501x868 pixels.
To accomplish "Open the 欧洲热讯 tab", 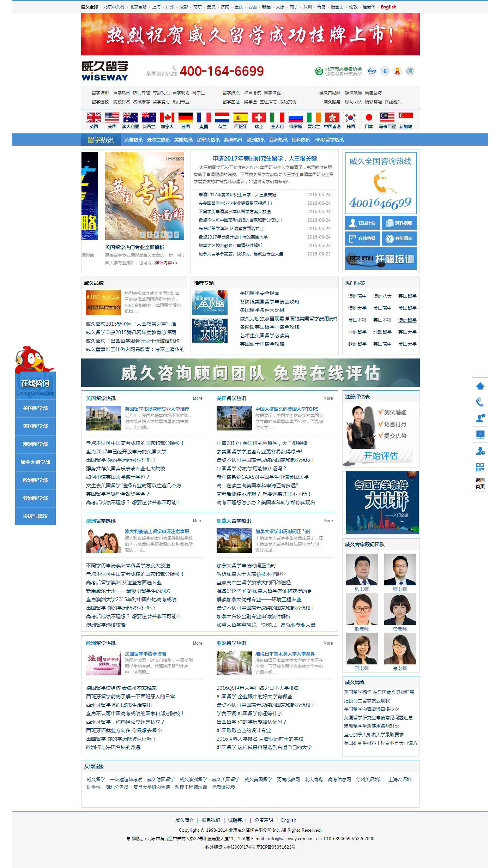I will [255, 140].
